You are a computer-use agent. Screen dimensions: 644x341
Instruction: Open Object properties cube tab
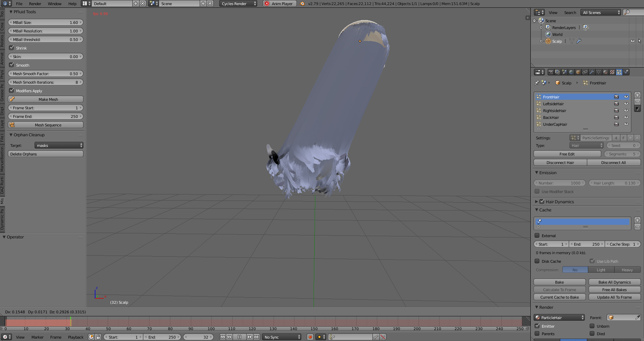pos(578,72)
